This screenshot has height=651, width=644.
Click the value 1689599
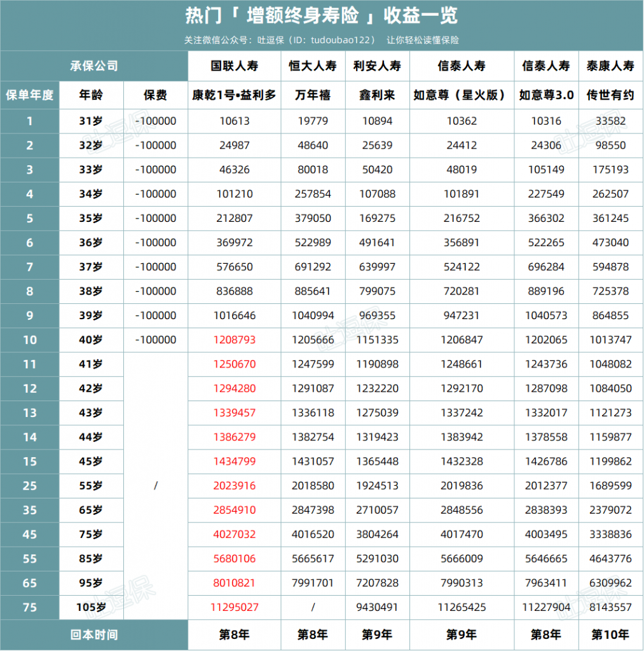[x=610, y=486]
